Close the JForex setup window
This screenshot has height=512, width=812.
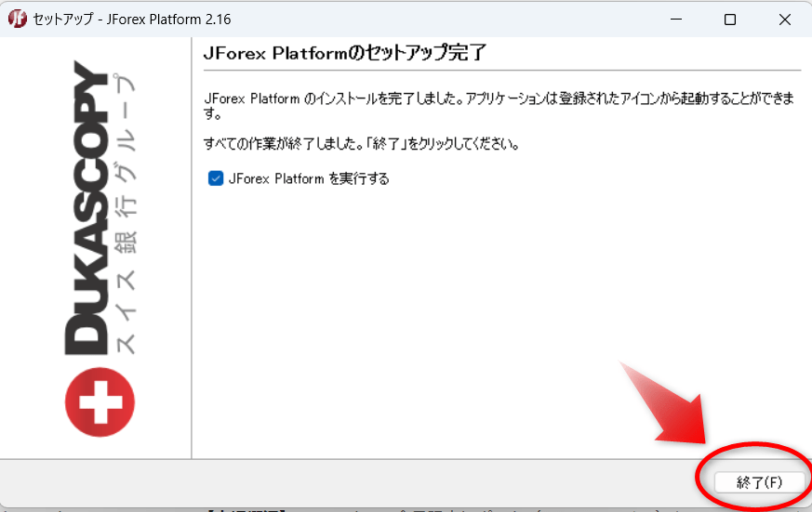pos(784,20)
